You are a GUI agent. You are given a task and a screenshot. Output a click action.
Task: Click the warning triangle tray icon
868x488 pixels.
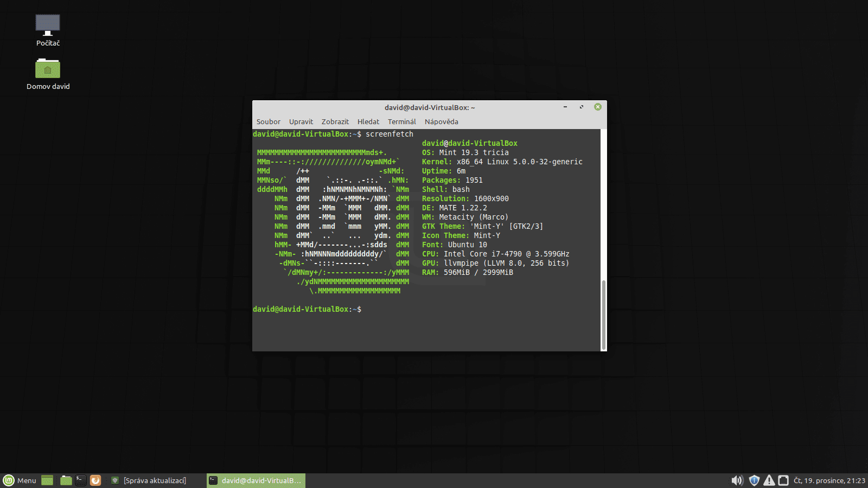[x=769, y=480]
